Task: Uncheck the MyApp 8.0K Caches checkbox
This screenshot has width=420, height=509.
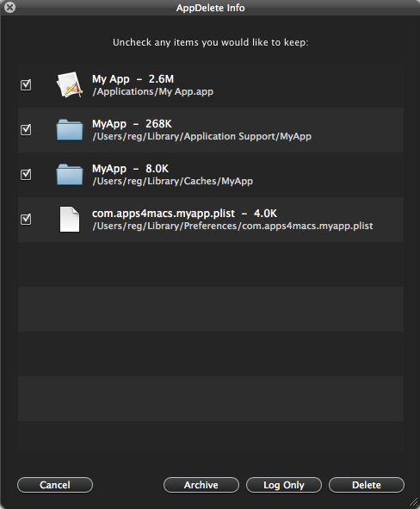Action: pyautogui.click(x=26, y=174)
